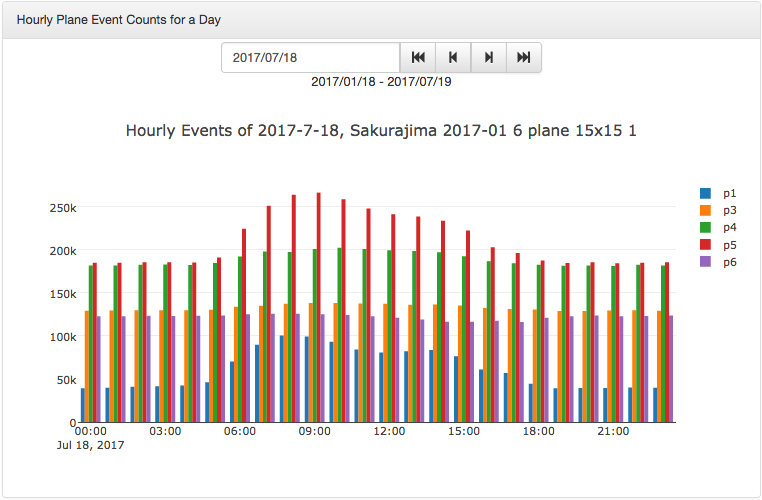This screenshot has height=500, width=762.
Task: Select the first blue p1 bar at 00:00
Action: coord(83,405)
